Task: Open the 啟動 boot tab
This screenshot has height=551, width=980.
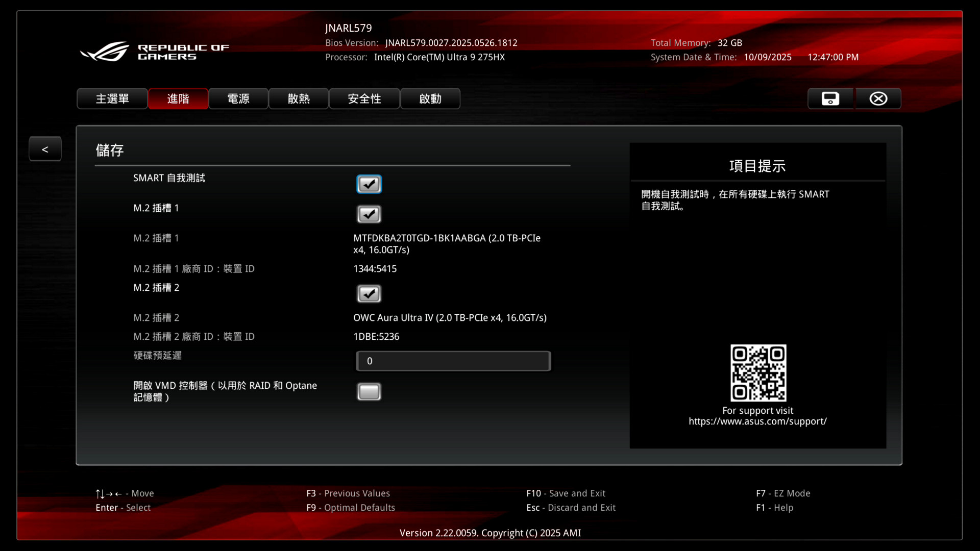Action: pyautogui.click(x=430, y=98)
